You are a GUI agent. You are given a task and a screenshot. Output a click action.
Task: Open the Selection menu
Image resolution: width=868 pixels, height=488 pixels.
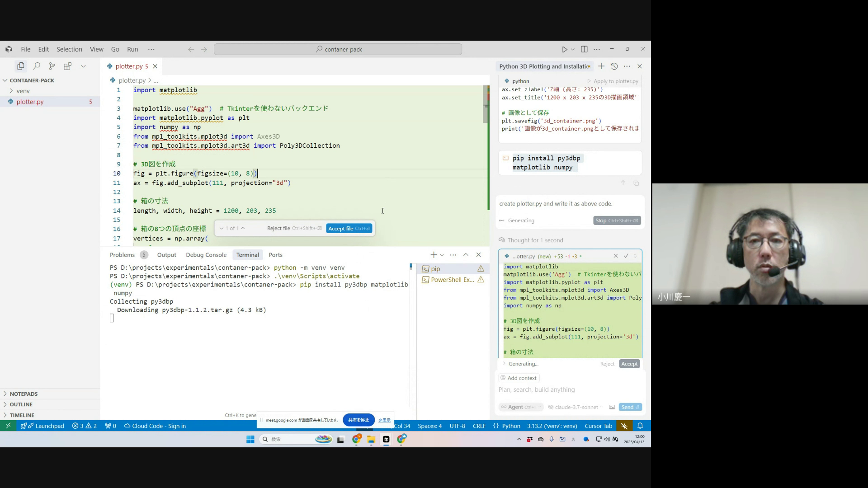pyautogui.click(x=69, y=49)
